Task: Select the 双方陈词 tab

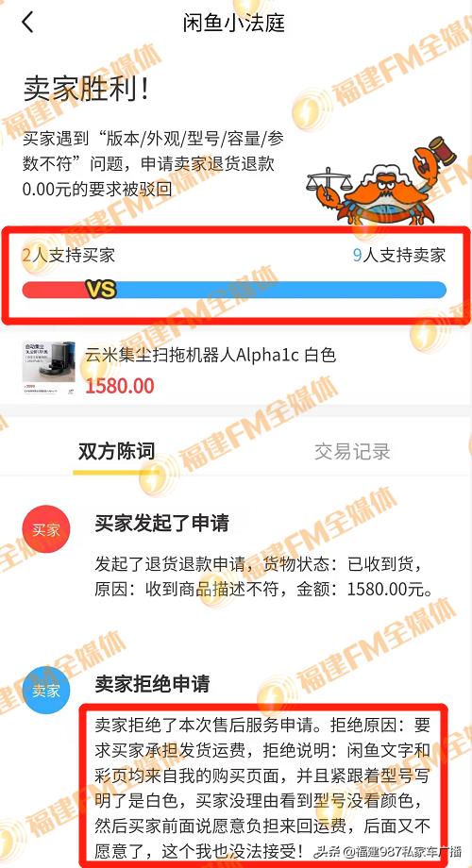Action: 116,451
